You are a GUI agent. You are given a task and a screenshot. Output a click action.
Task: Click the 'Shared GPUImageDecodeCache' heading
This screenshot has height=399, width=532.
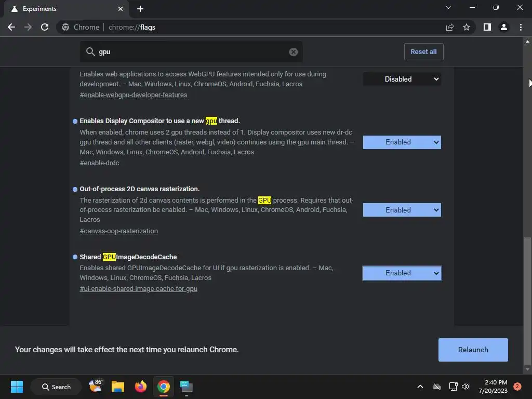pos(128,257)
